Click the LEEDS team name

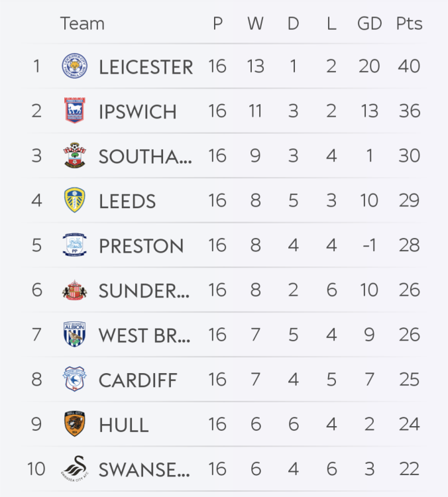pos(127,201)
